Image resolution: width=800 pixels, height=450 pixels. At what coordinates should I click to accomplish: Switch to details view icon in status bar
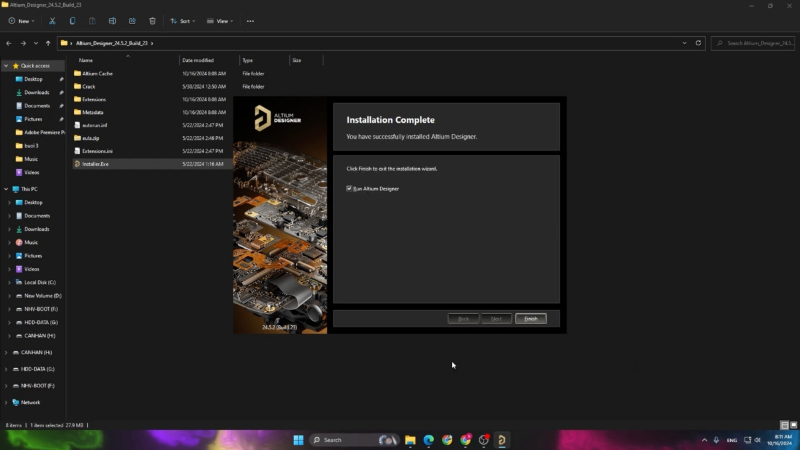785,425
